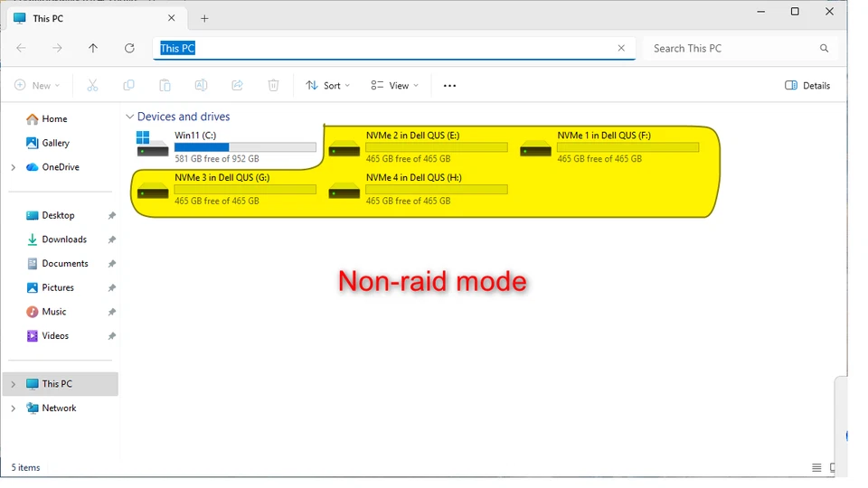Click the Copy icon in toolbar
The width and height of the screenshot is (868, 488).
click(x=128, y=85)
